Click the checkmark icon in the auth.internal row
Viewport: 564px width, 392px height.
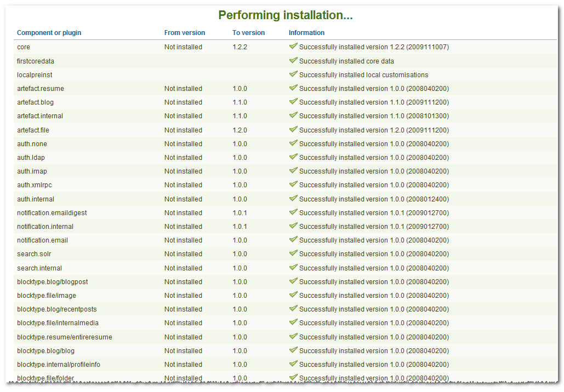coord(293,198)
